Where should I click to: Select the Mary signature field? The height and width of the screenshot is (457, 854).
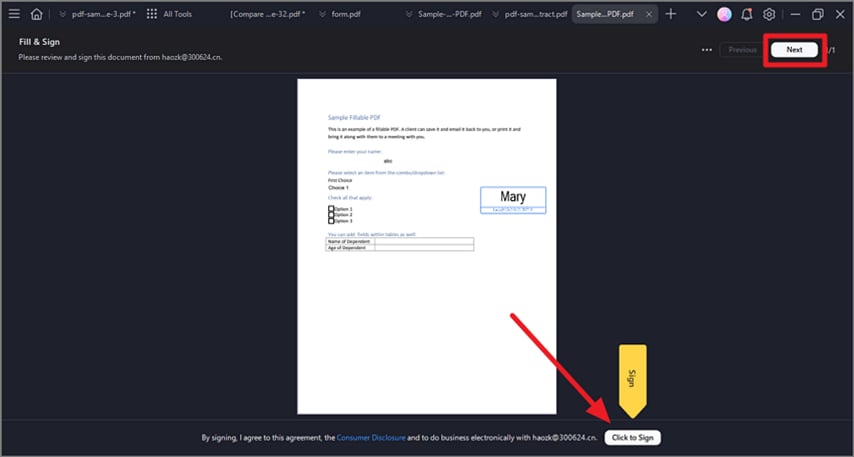click(513, 200)
